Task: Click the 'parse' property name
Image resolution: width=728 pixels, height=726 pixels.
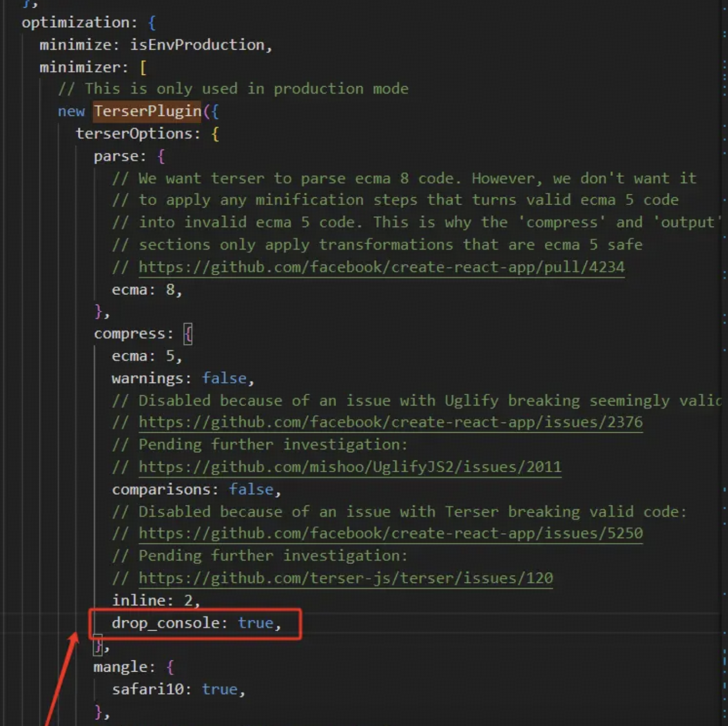Action: pyautogui.click(x=116, y=156)
